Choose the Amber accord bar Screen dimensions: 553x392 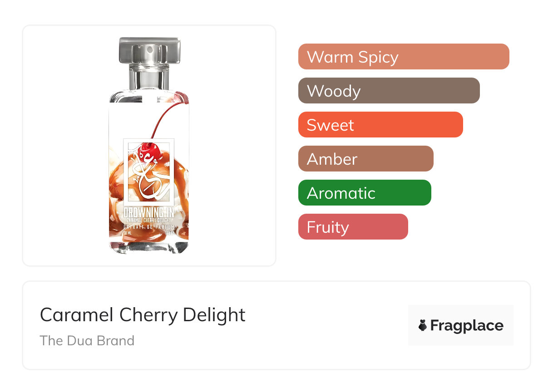[x=365, y=159]
